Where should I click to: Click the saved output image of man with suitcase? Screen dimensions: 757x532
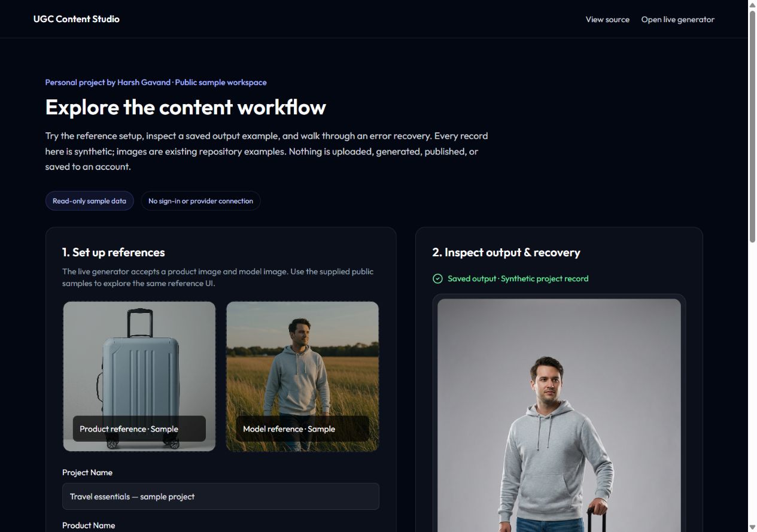[x=559, y=415]
